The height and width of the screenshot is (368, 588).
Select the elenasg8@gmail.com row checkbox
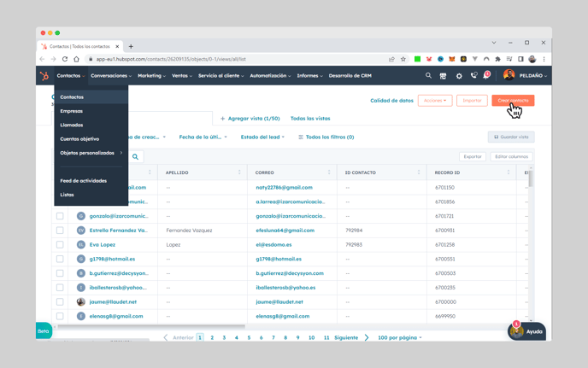pyautogui.click(x=60, y=316)
